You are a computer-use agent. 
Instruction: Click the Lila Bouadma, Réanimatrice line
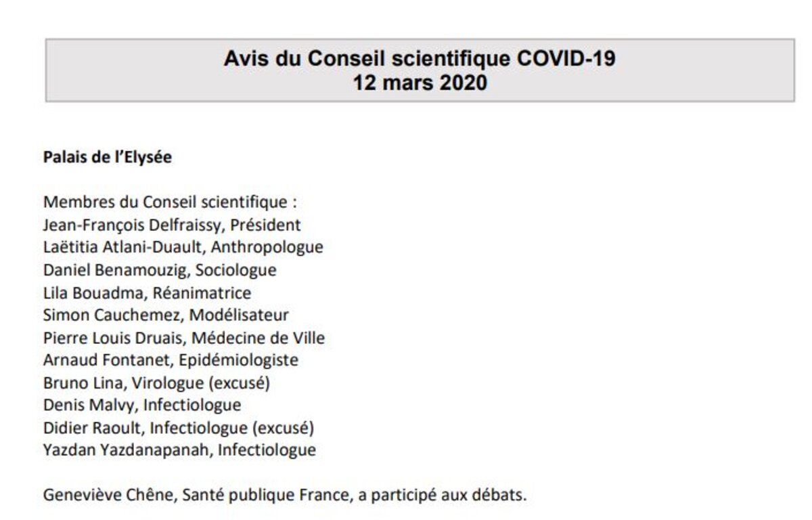tap(147, 292)
